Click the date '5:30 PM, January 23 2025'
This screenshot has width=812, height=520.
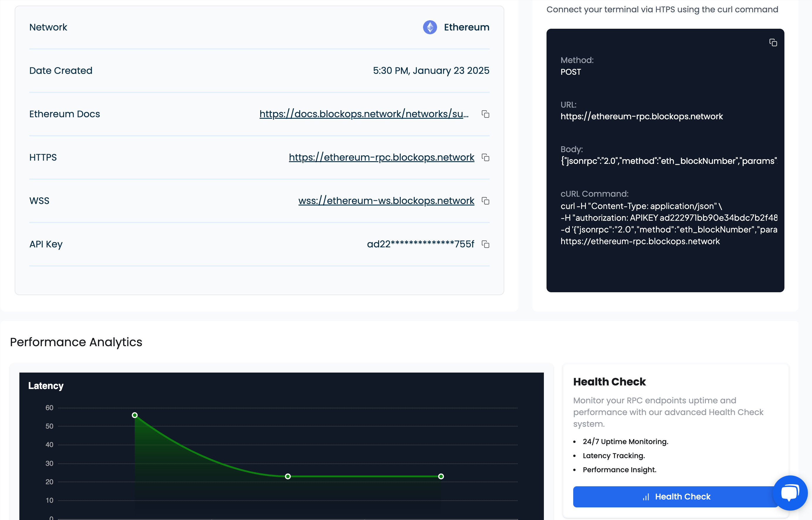[x=431, y=71]
